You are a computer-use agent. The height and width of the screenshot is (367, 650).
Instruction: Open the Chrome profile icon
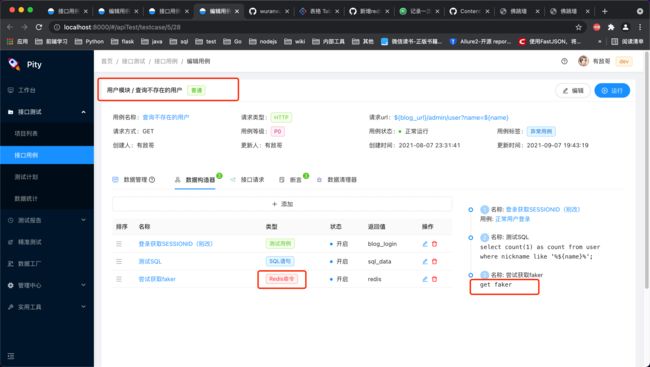coord(626,27)
